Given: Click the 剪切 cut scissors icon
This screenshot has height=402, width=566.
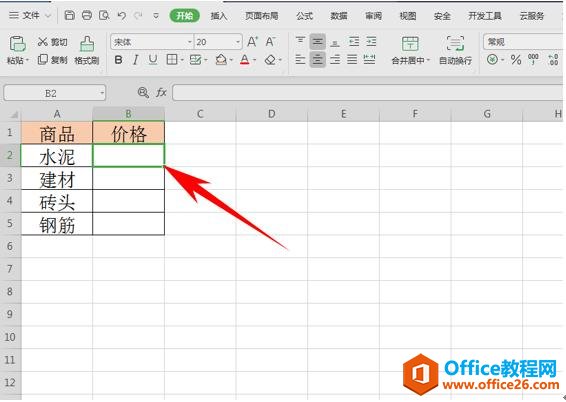Looking at the screenshot, I should click(43, 42).
